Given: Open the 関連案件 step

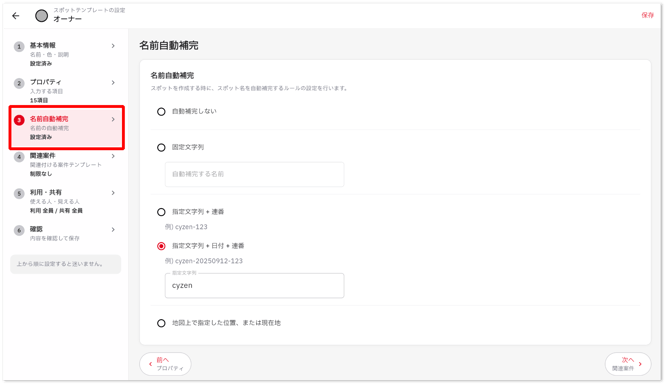Looking at the screenshot, I should [66, 164].
